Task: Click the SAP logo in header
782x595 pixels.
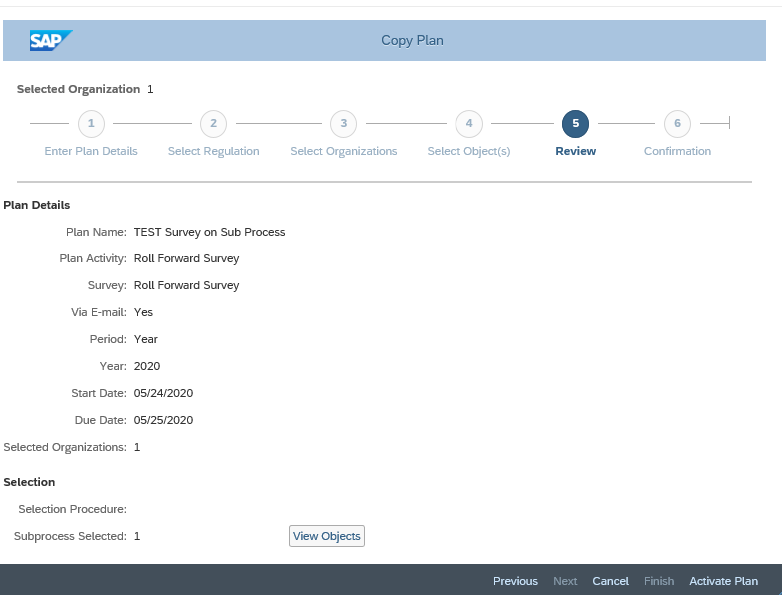Action: pyautogui.click(x=51, y=40)
